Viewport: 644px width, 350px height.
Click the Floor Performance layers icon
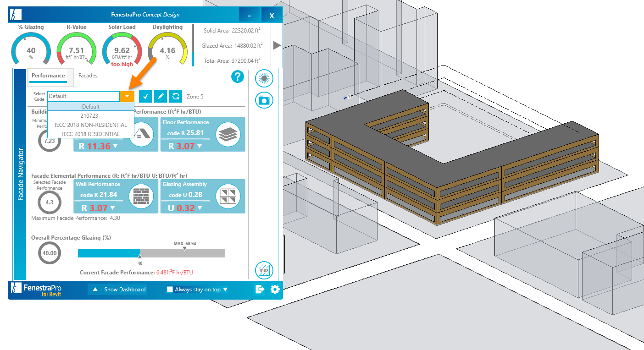228,134
